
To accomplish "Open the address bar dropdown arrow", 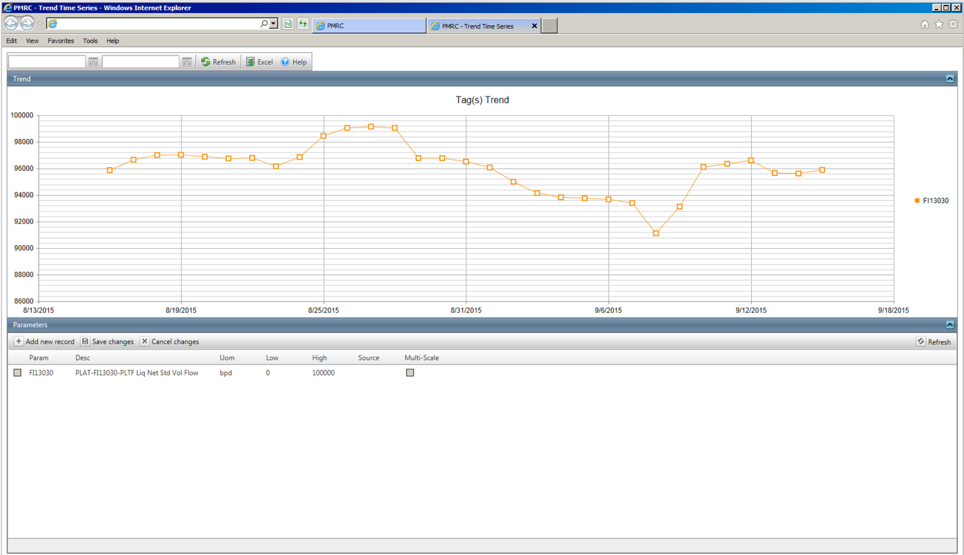I will (273, 24).
